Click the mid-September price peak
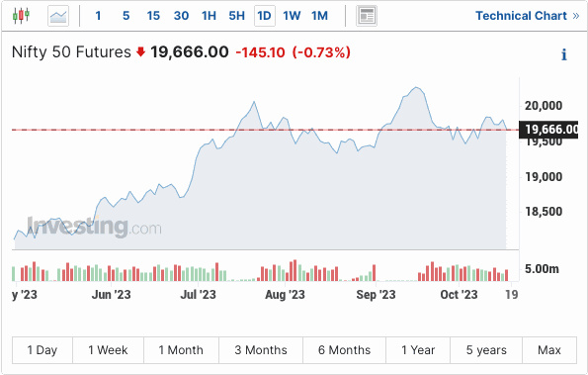 [x=415, y=88]
